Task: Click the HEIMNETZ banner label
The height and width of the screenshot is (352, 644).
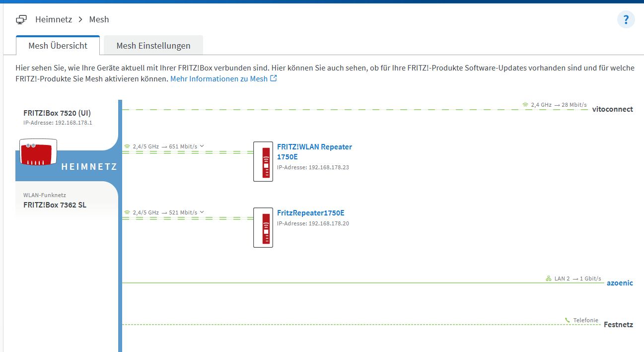Action: point(89,167)
